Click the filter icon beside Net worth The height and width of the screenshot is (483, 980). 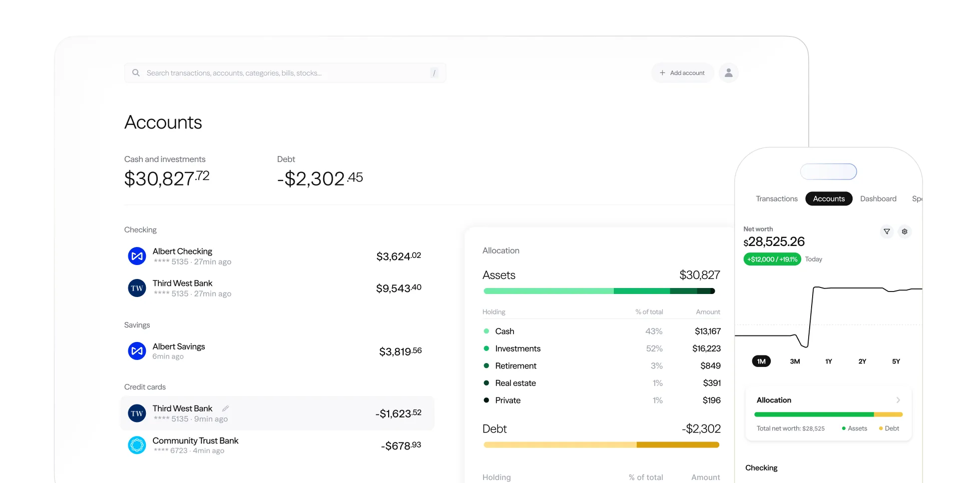tap(887, 231)
